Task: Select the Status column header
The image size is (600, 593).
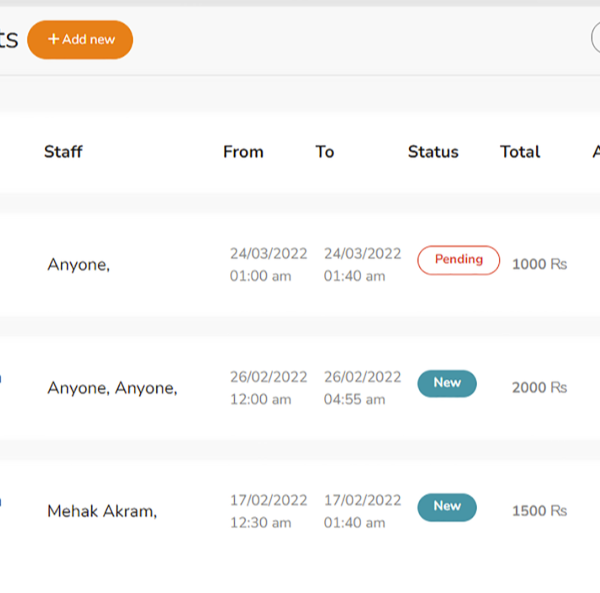Action: (433, 152)
